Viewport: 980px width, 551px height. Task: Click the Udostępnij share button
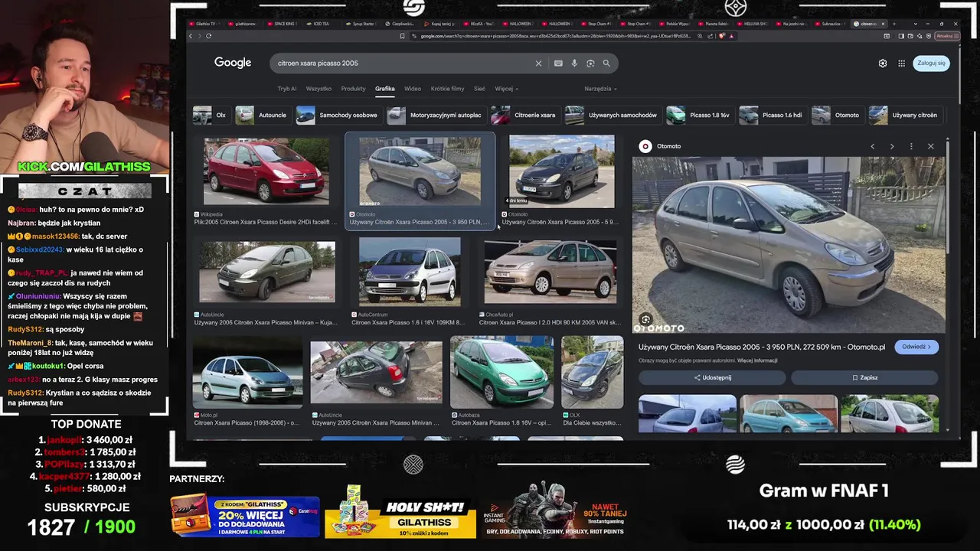[x=712, y=377]
